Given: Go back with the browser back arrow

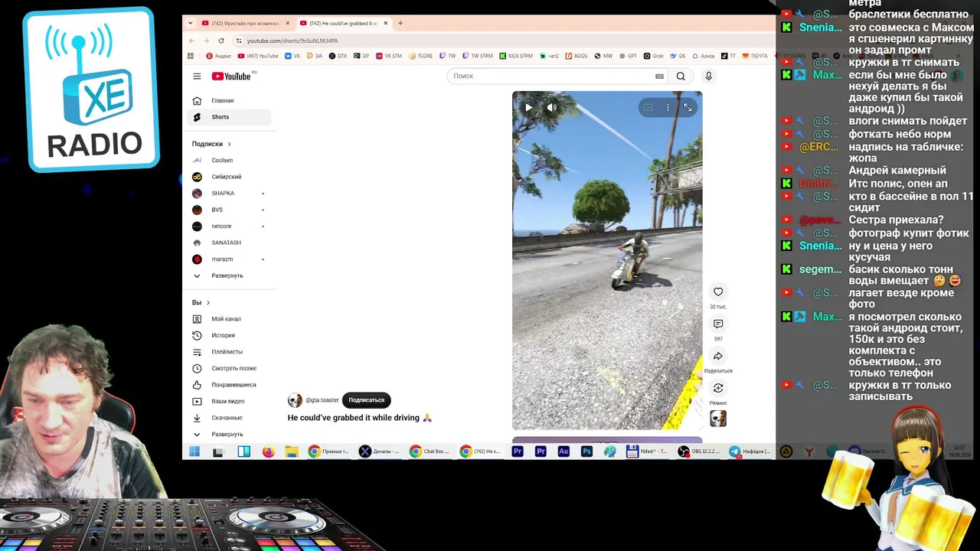Looking at the screenshot, I should [x=191, y=41].
